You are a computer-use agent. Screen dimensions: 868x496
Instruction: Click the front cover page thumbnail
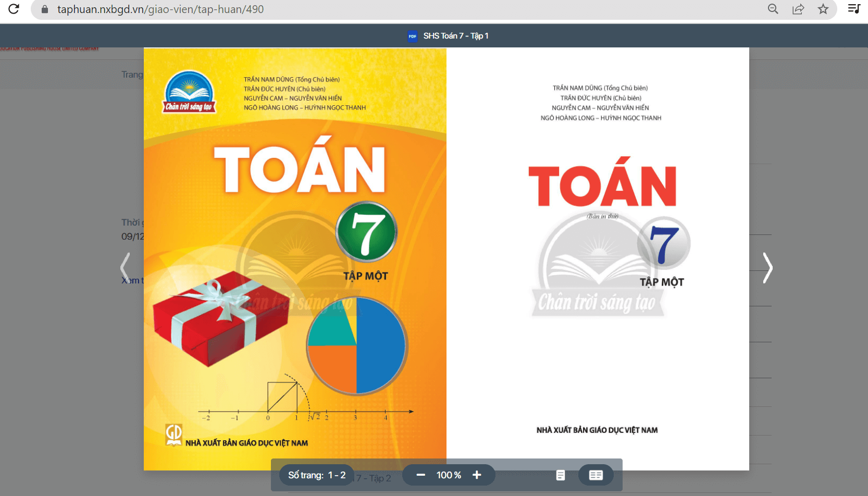pyautogui.click(x=295, y=259)
